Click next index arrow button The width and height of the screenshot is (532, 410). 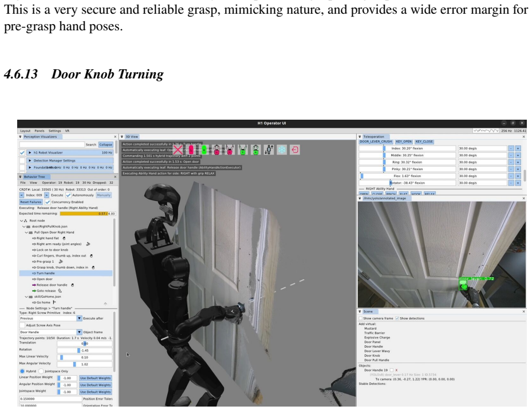tap(46, 195)
